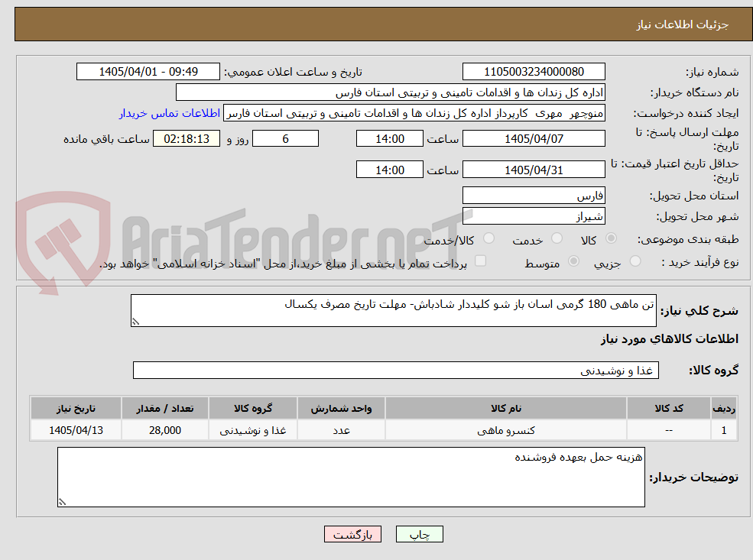Click the remaining days field showing 6
This screenshot has height=560, width=753.
[x=285, y=139]
